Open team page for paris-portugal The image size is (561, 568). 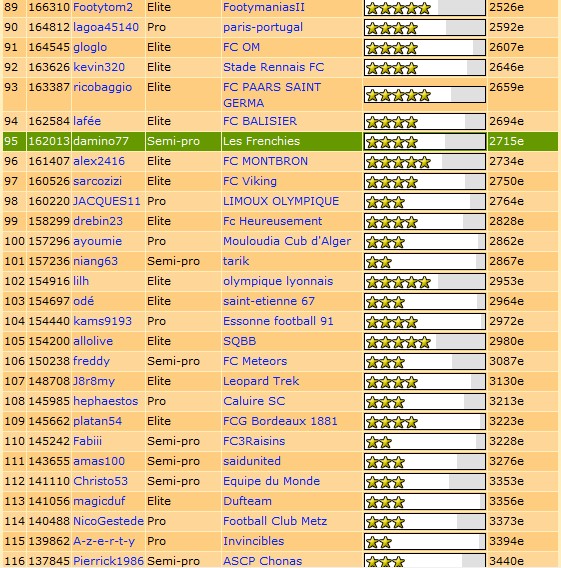263,27
